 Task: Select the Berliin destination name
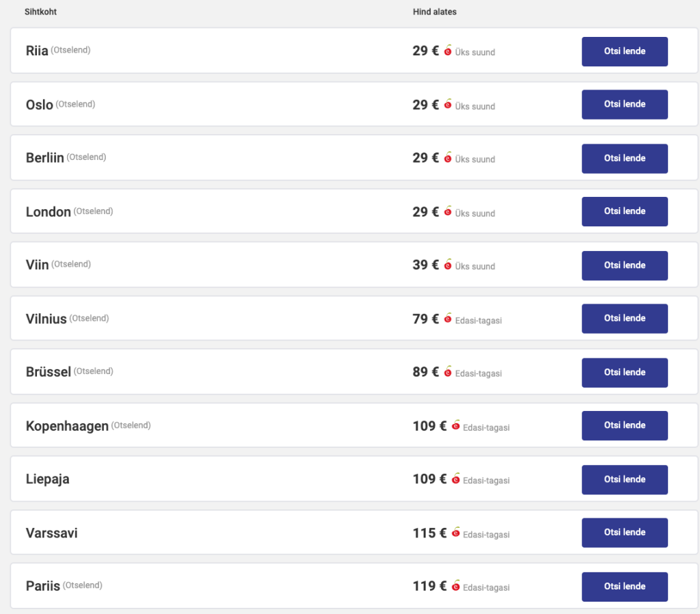tap(45, 158)
